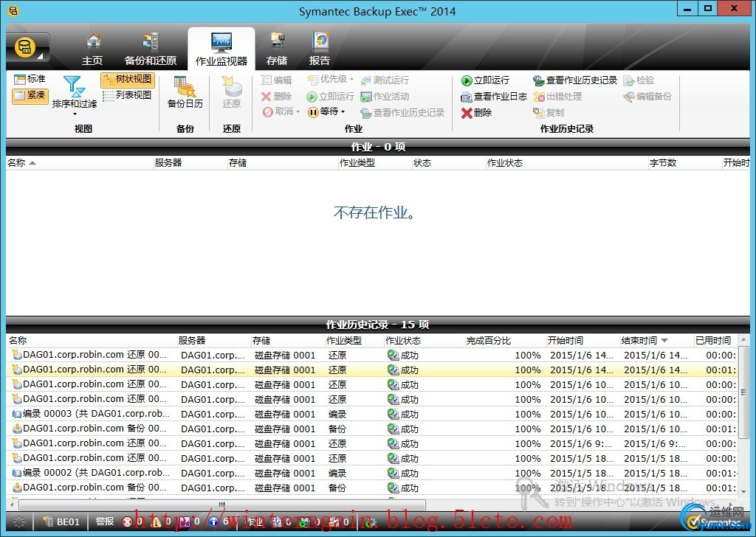756x537 pixels.
Task: Click the 还原 restore icon
Action: [x=231, y=92]
